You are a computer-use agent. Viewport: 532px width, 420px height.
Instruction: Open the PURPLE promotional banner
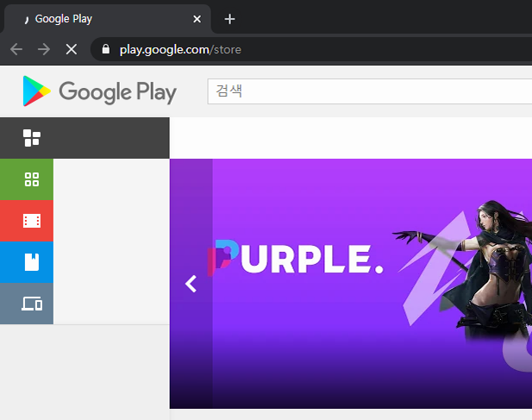click(351, 284)
